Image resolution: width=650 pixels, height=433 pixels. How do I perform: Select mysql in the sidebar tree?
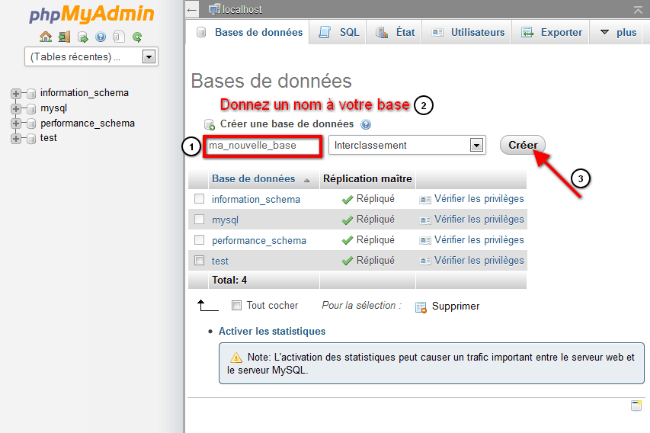click(53, 108)
